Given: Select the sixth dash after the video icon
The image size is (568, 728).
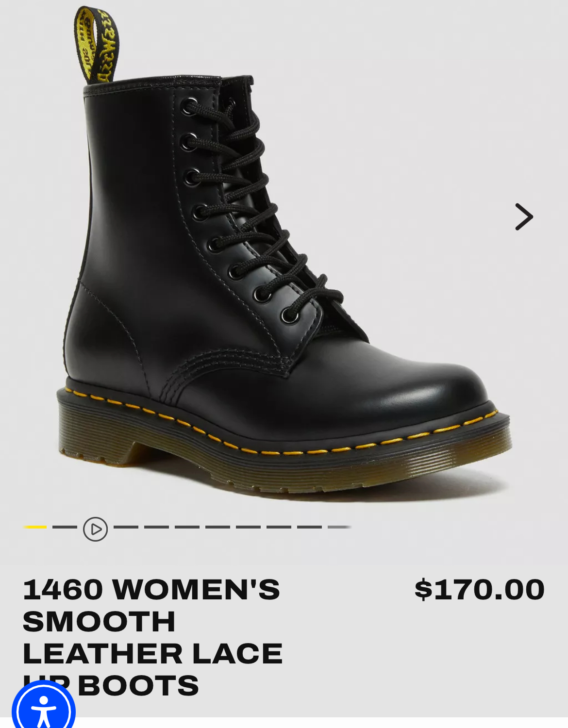Looking at the screenshot, I should 279,527.
